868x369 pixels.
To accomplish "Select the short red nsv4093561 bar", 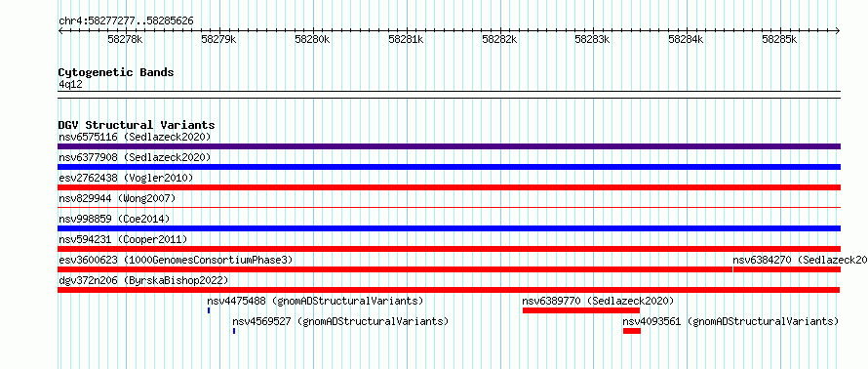I will [x=632, y=331].
